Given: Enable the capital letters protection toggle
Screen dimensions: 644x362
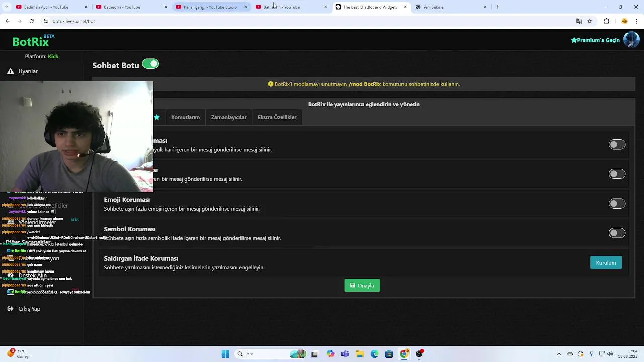Looking at the screenshot, I should pos(617,144).
